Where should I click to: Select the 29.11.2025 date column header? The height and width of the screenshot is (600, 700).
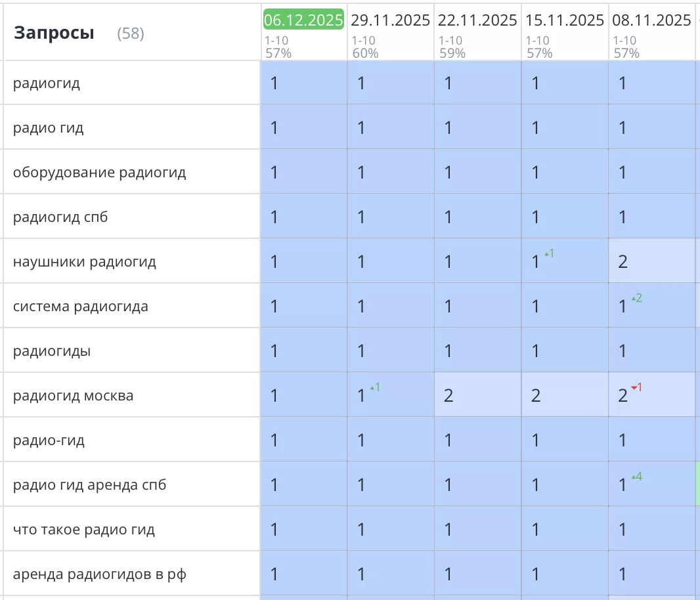[x=390, y=20]
